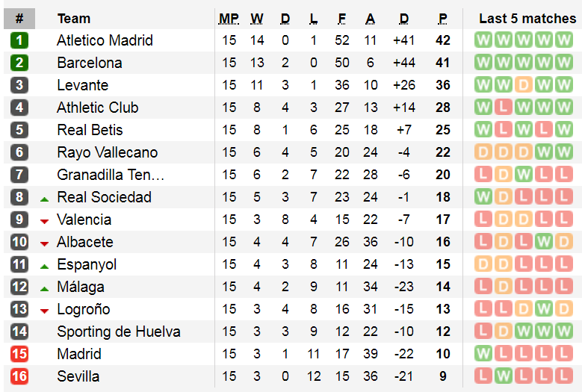Click red down arrow beside Valencia
Screen dimensions: 582x392
tap(45, 222)
